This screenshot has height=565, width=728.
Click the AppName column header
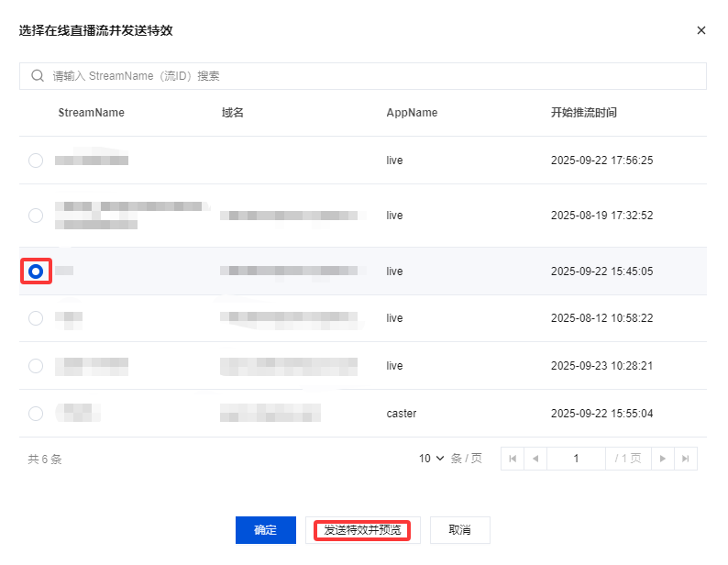tap(412, 113)
